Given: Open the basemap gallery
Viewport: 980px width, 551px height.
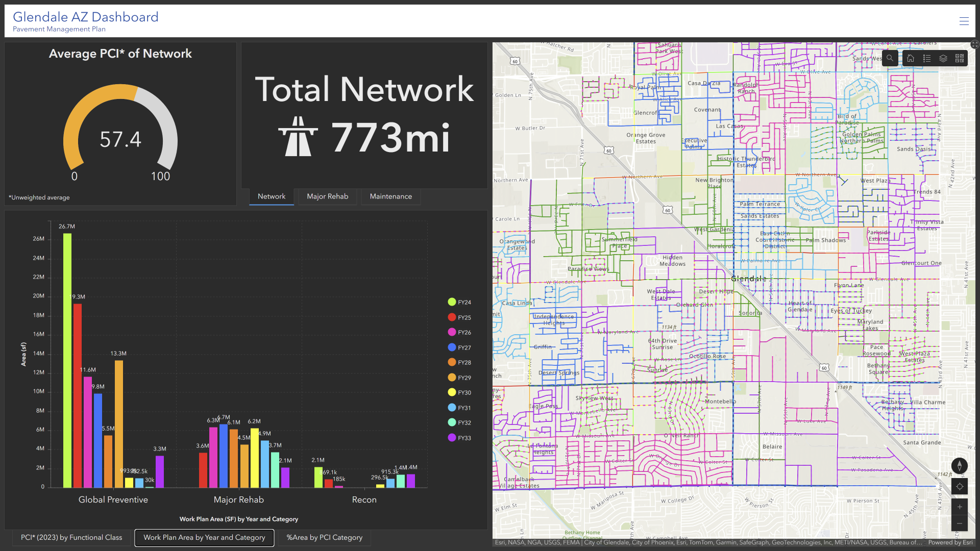Looking at the screenshot, I should pyautogui.click(x=960, y=58).
